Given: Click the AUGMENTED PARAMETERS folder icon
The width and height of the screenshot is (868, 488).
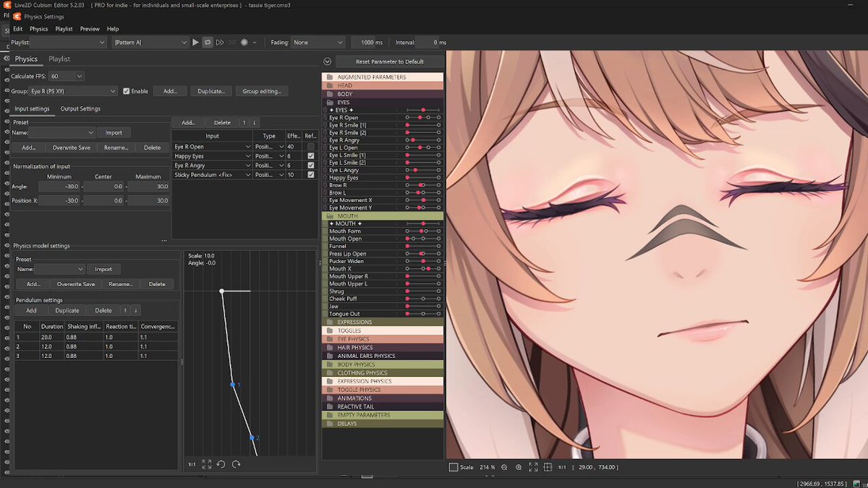Looking at the screenshot, I should 329,77.
